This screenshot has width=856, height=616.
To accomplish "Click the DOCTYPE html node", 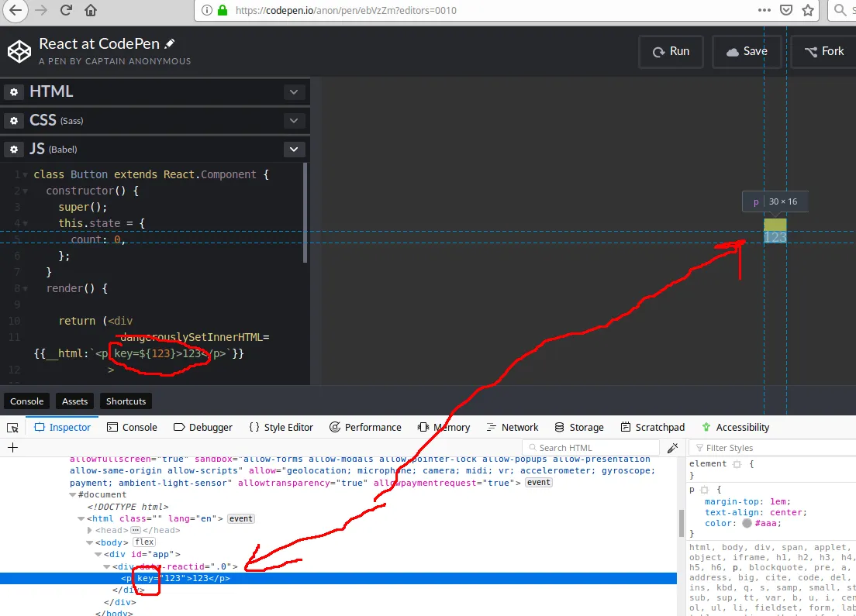I will pos(128,507).
